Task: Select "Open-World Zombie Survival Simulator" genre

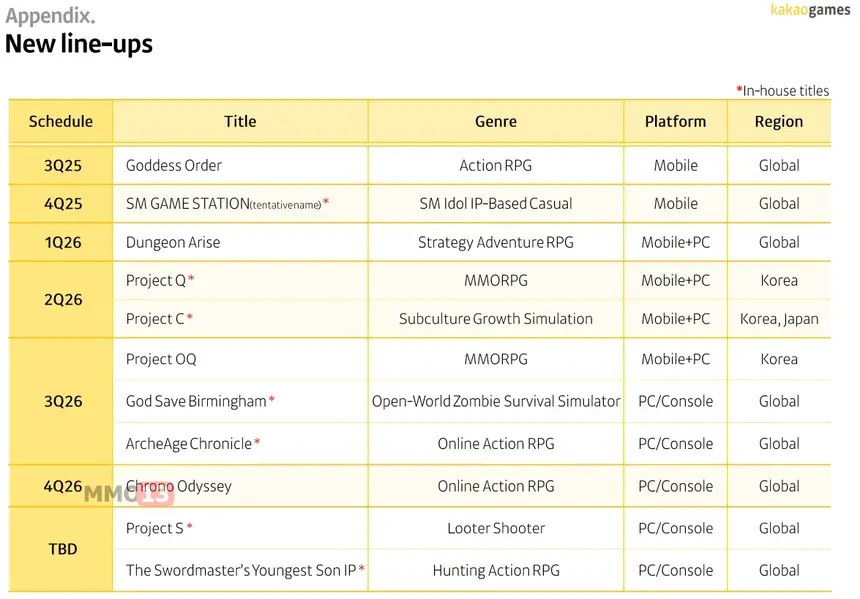Action: (496, 402)
